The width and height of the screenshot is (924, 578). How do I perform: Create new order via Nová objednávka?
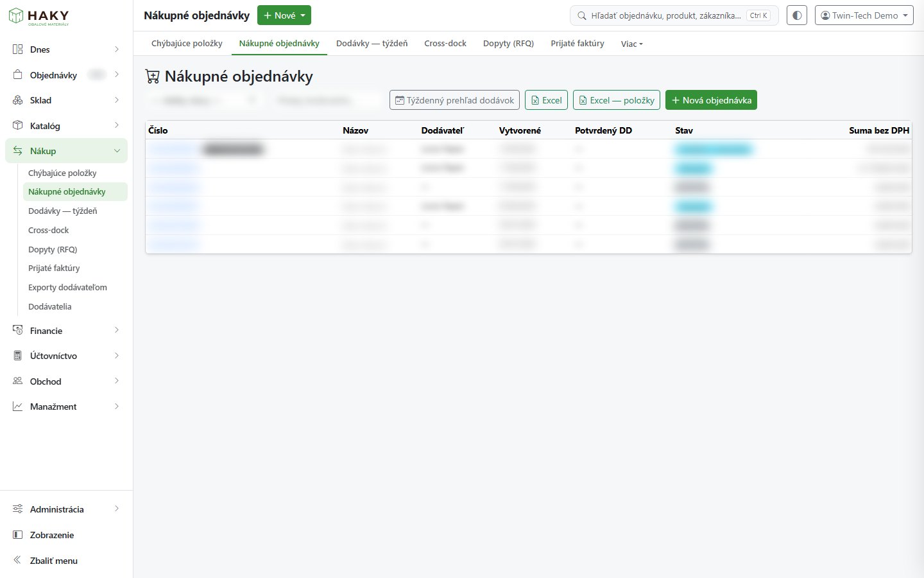coord(711,100)
